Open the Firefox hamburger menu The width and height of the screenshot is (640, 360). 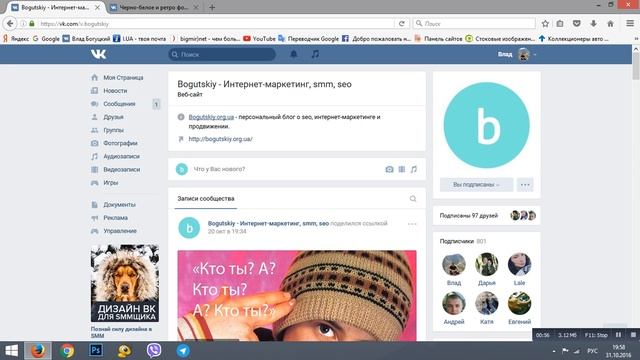click(630, 24)
